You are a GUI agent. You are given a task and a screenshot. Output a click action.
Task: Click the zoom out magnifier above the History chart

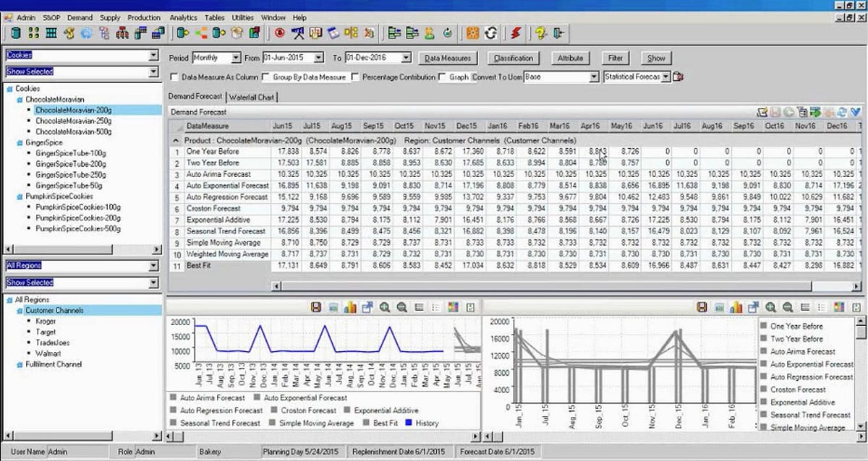[x=401, y=307]
